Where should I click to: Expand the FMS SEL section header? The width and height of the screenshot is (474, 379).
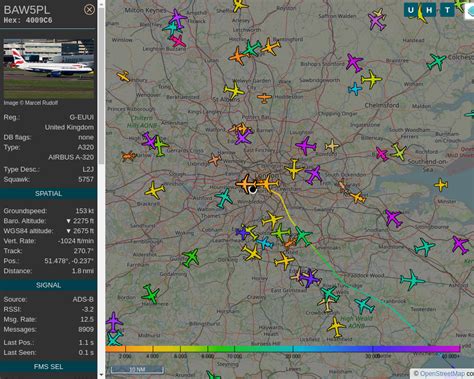coord(48,367)
